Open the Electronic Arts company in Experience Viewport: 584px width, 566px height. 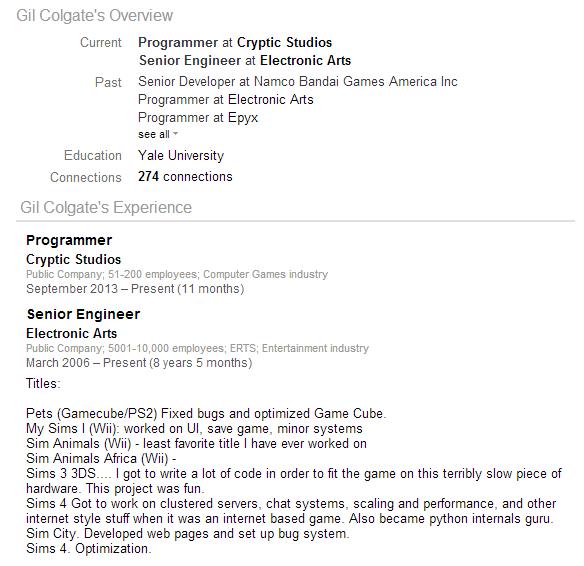72,333
